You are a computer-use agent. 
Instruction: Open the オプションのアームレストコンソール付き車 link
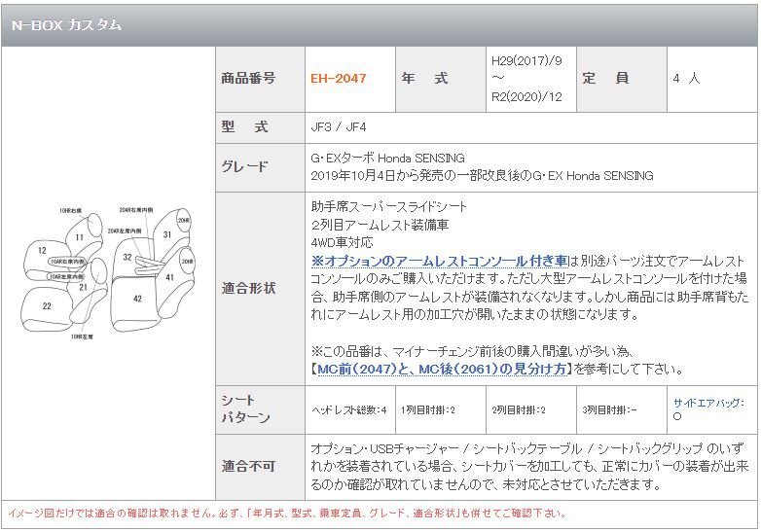(440, 261)
